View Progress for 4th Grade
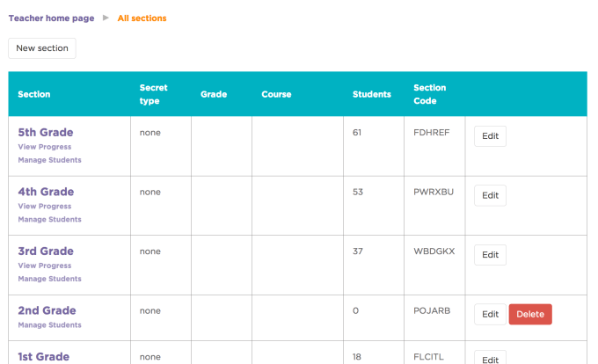598x364 pixels. [45, 206]
